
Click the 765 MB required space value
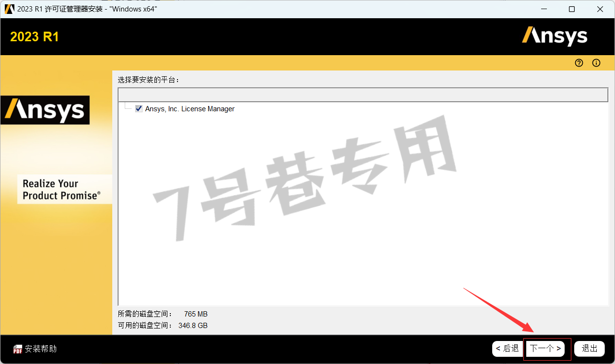(x=196, y=314)
